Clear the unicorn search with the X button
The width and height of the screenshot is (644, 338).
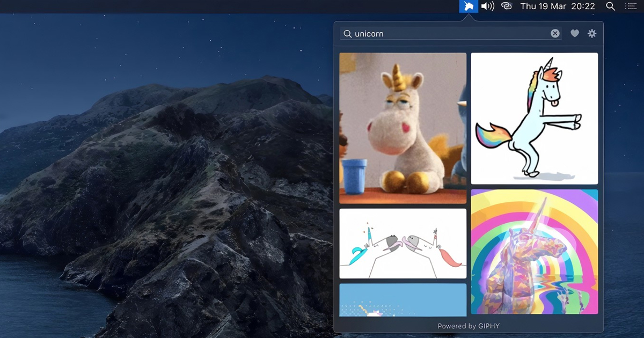[555, 33]
